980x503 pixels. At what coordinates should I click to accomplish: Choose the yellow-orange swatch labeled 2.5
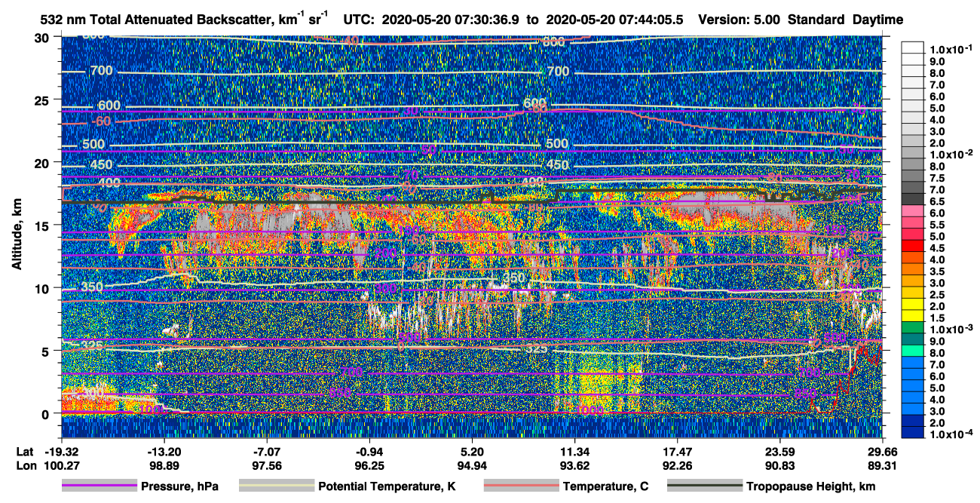click(x=914, y=293)
